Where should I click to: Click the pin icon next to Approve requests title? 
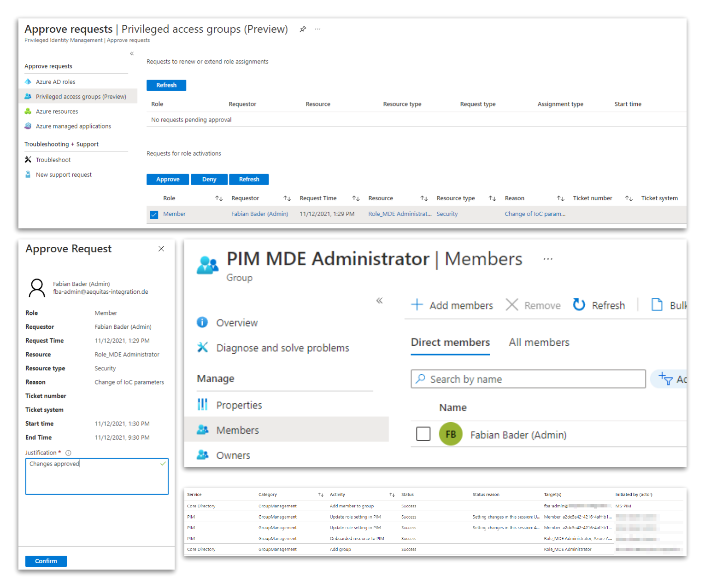tap(303, 29)
